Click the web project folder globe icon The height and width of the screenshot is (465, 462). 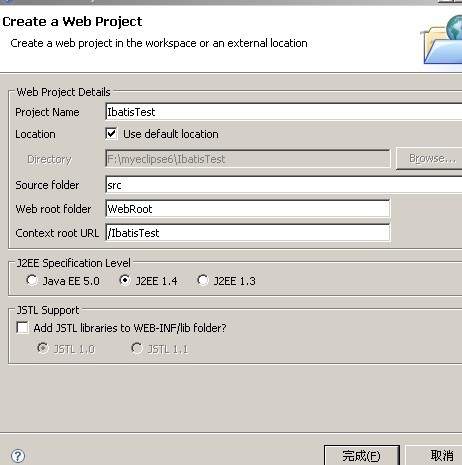(442, 39)
